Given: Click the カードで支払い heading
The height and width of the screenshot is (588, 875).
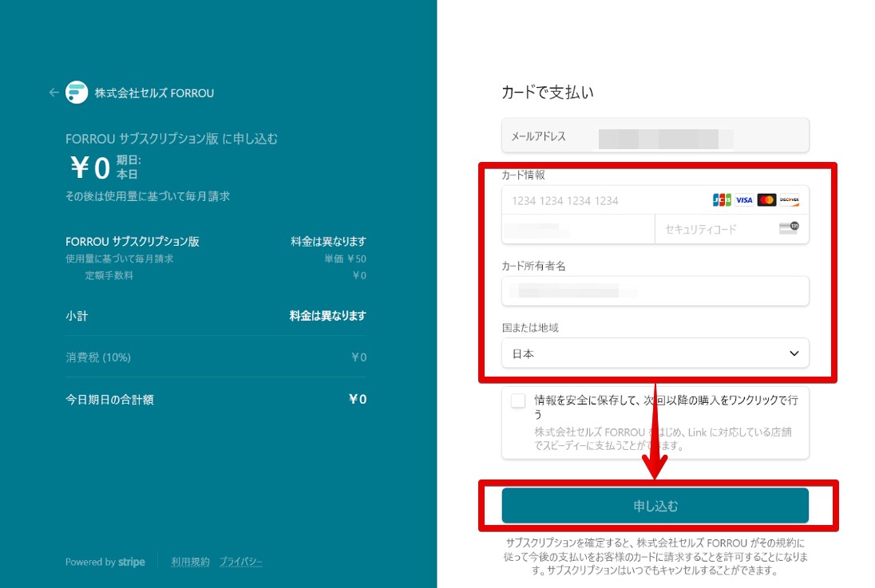Looking at the screenshot, I should 548,93.
